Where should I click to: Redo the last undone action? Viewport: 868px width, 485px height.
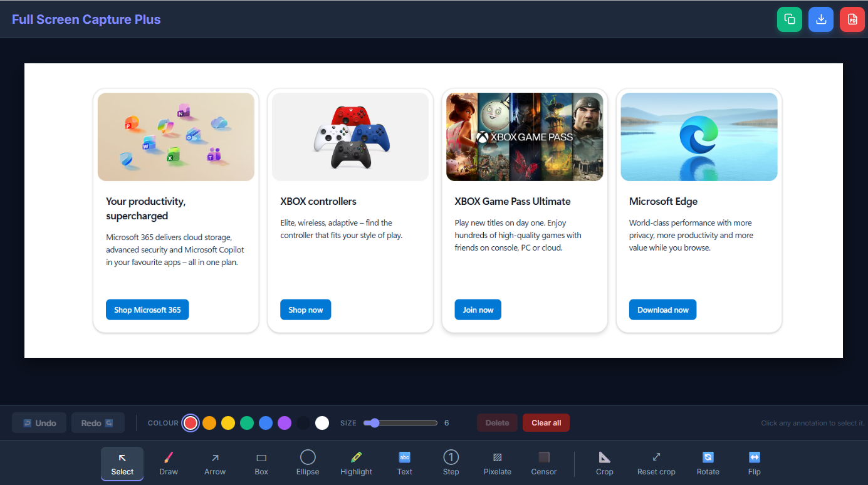(x=98, y=423)
